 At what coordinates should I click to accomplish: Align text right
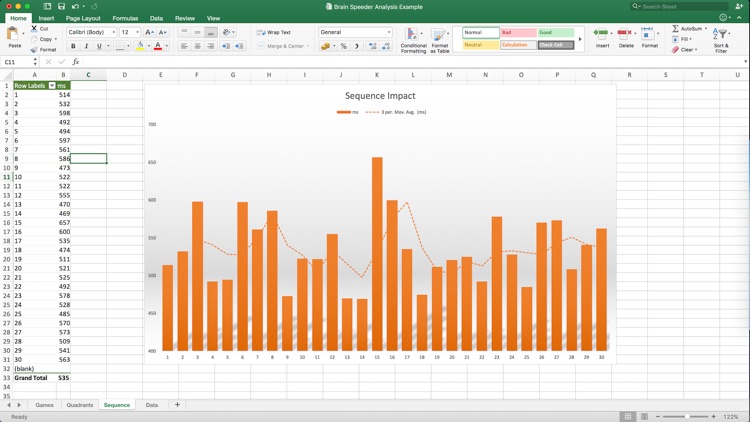210,46
